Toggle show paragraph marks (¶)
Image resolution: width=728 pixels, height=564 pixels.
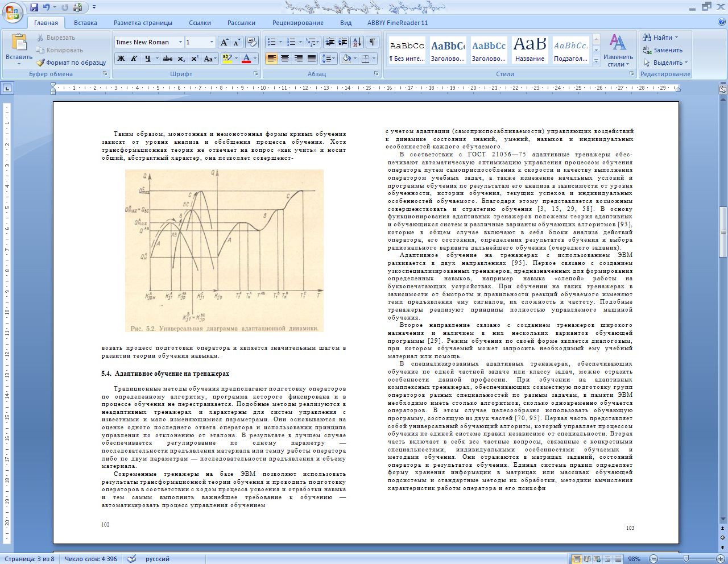[x=372, y=42]
